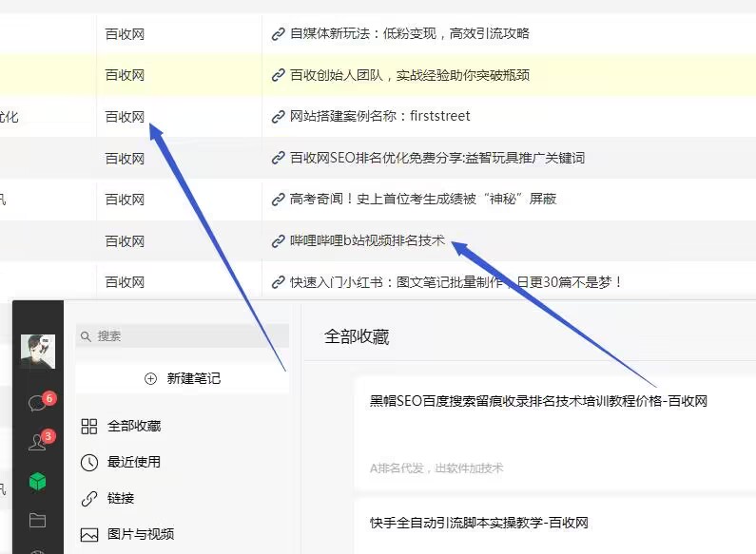Focus the 搜索 search field

183,335
